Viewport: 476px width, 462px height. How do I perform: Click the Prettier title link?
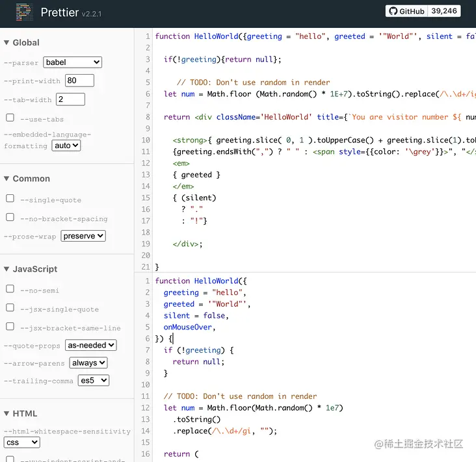tap(60, 12)
